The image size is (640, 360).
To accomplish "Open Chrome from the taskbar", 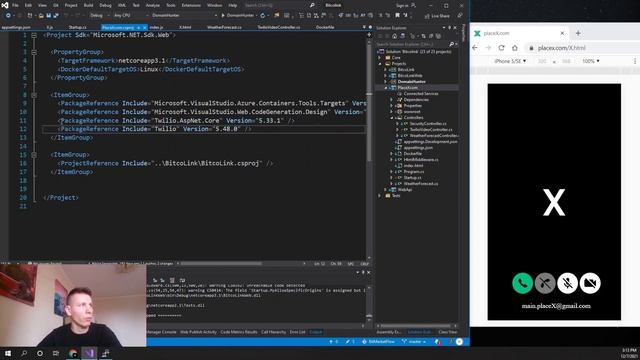I will (x=73, y=353).
